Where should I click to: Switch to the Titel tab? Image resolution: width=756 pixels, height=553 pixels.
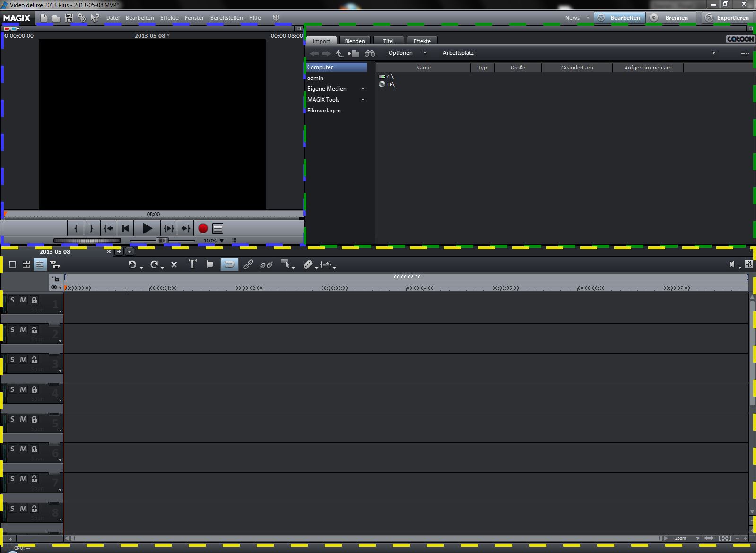(x=389, y=41)
